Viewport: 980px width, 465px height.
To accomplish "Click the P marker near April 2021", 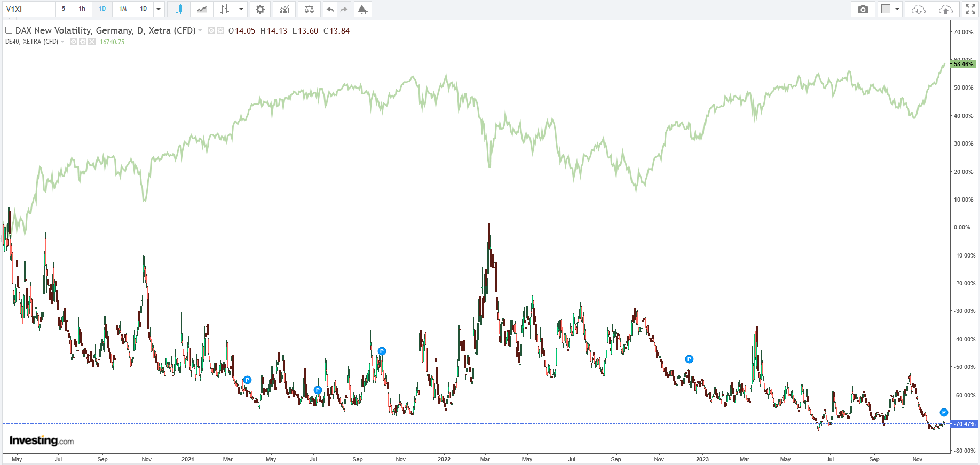I will (247, 380).
